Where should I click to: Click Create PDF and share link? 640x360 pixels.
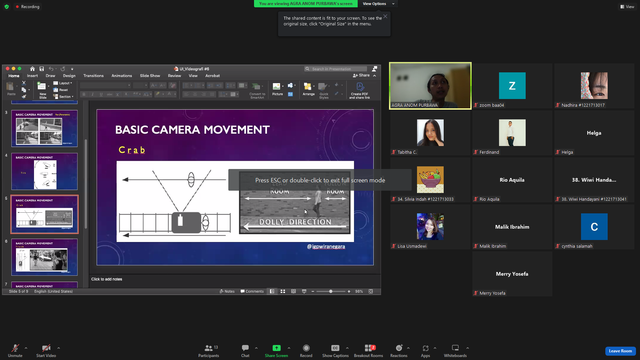click(360, 91)
